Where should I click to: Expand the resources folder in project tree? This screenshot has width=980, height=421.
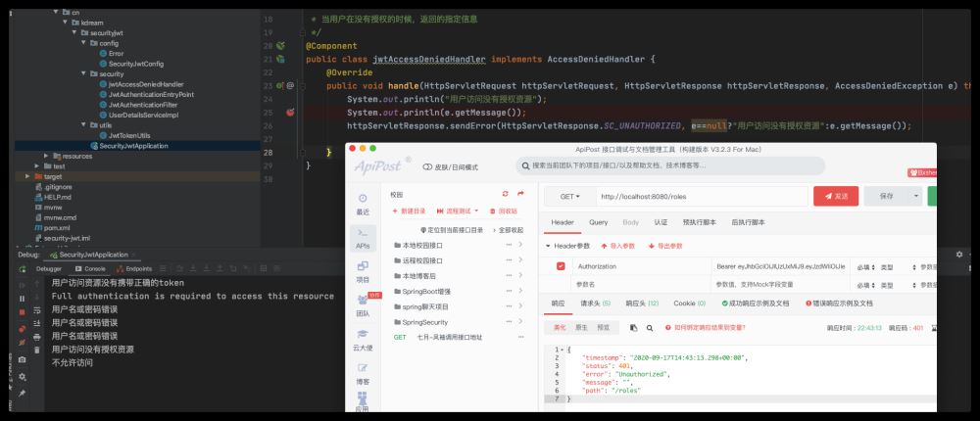point(46,156)
